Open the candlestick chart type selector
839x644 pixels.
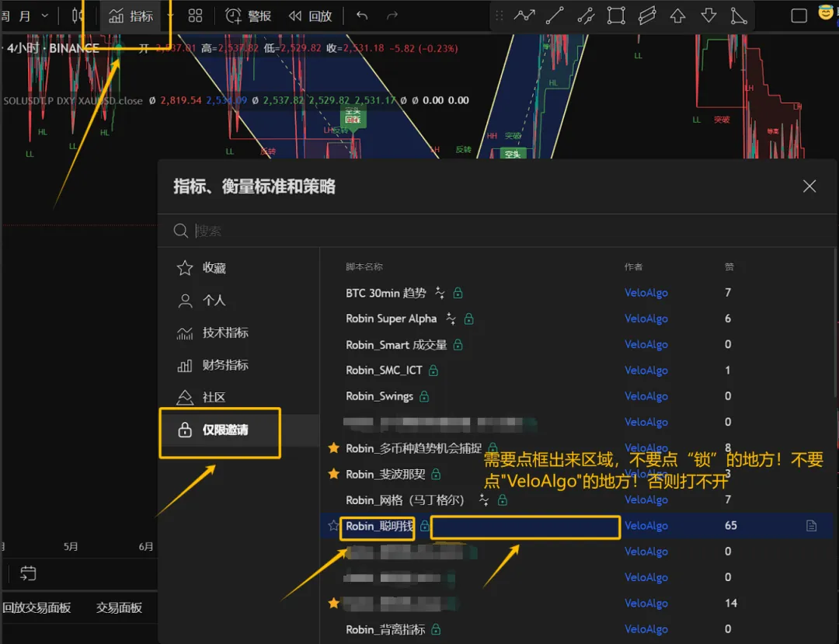[x=78, y=16]
